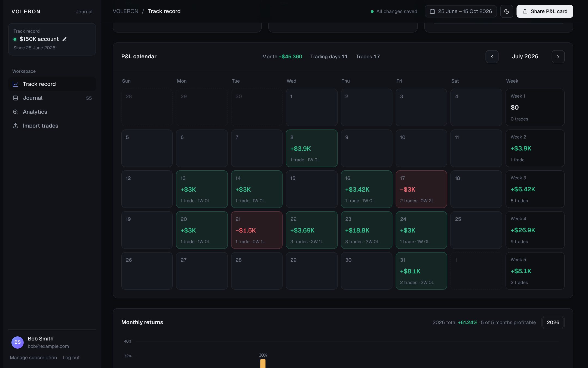Viewport: 588px width, 368px height.
Task: Open the Analytics workspace item
Action: (52, 112)
